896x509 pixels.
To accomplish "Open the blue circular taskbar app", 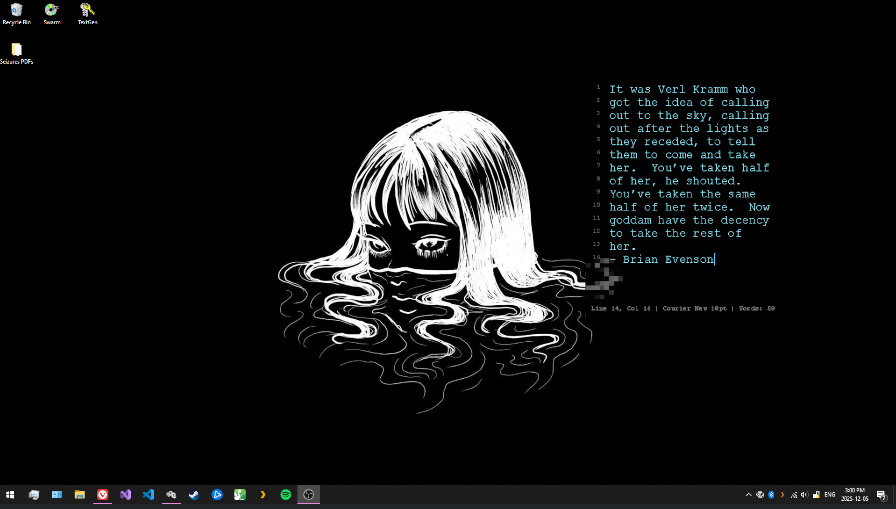I will [x=217, y=495].
